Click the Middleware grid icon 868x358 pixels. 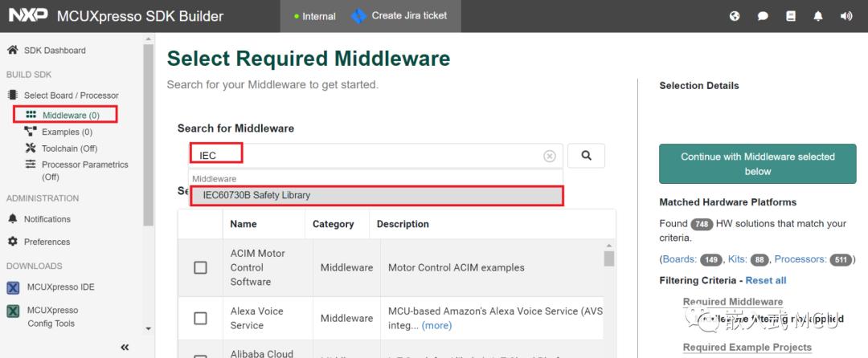(x=31, y=114)
